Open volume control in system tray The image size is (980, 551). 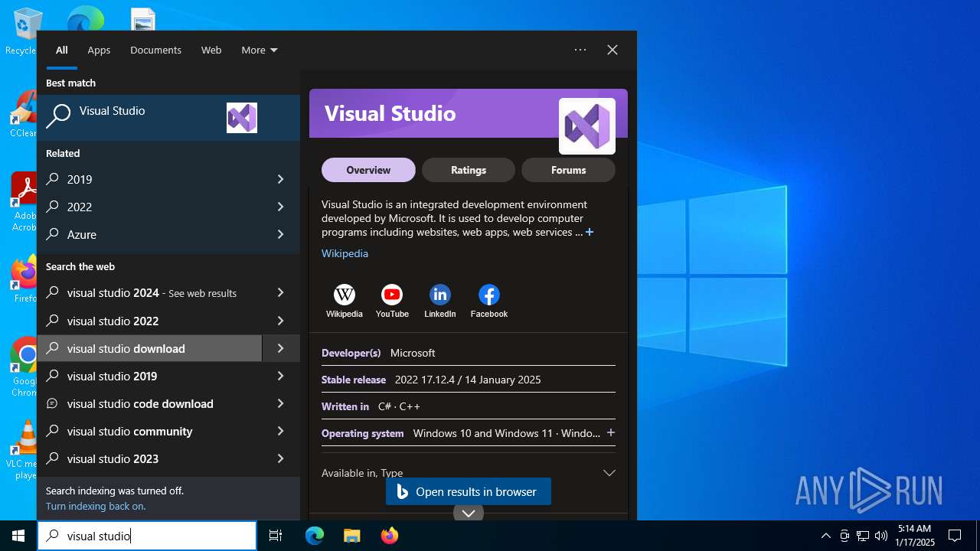point(881,536)
